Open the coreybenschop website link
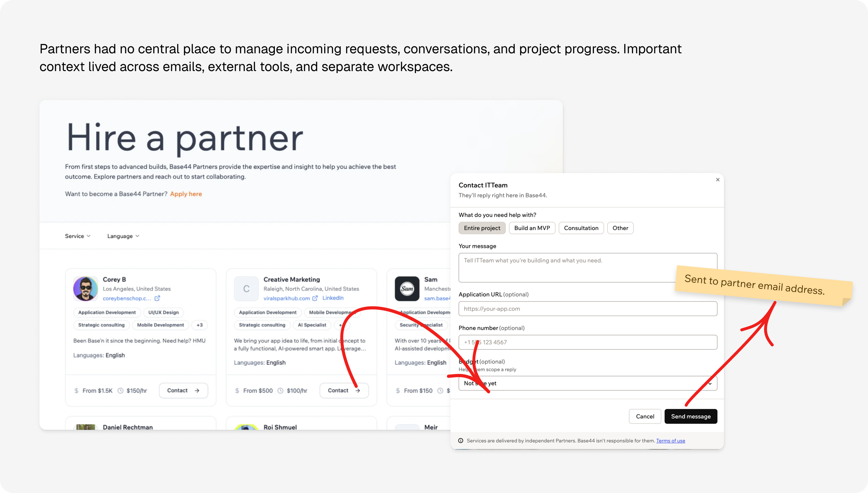This screenshot has height=493, width=868. coord(127,298)
